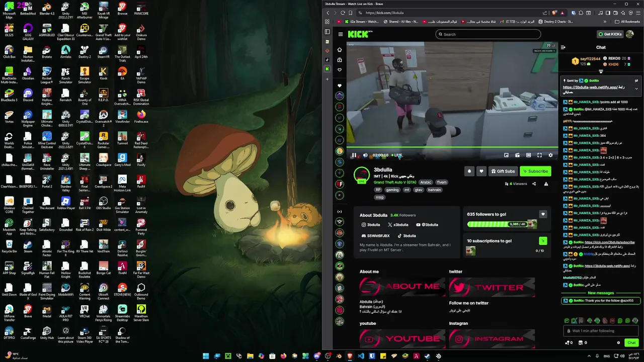Image resolution: width=644 pixels, height=362 pixels.
Task: Open Following heart in Kick sidebar
Action: click(x=340, y=70)
